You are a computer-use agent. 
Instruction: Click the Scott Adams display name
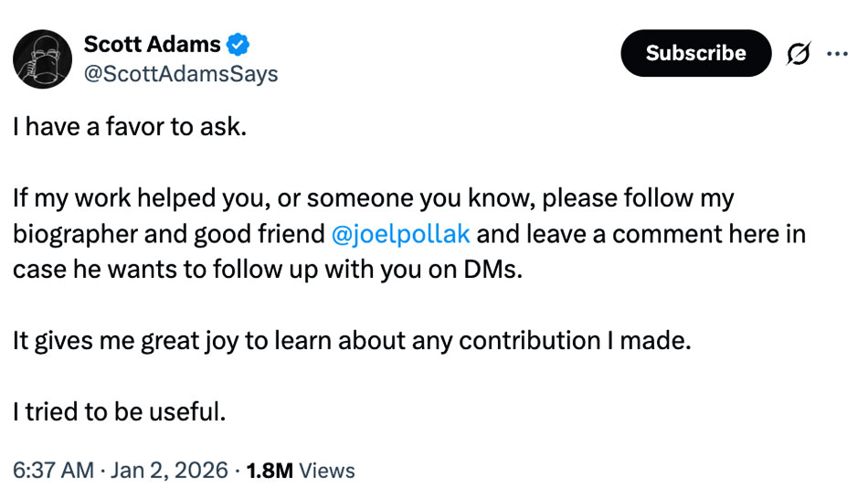pos(152,44)
